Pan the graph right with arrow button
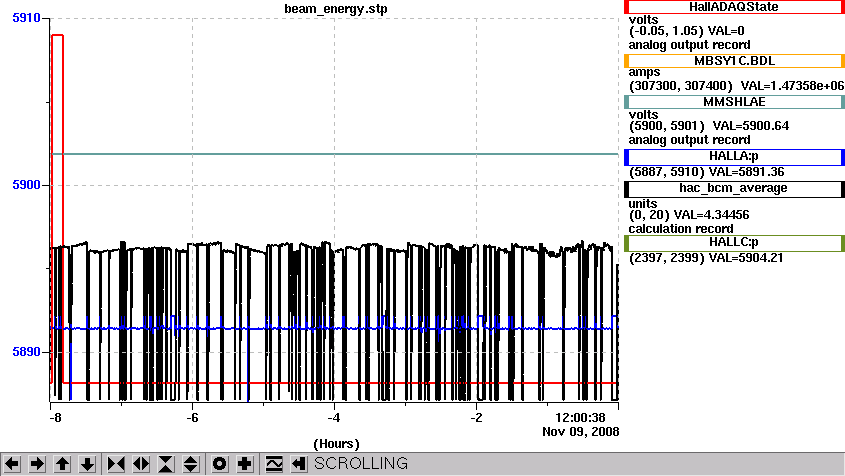 click(37, 464)
